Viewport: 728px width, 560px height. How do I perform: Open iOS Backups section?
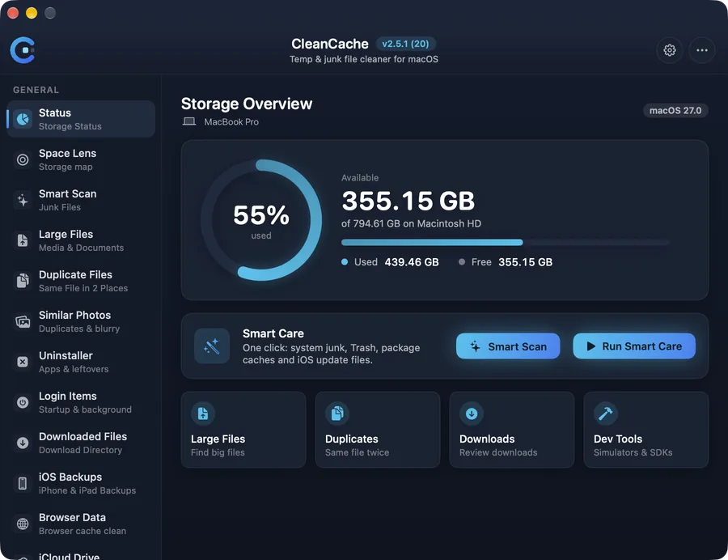(x=81, y=483)
